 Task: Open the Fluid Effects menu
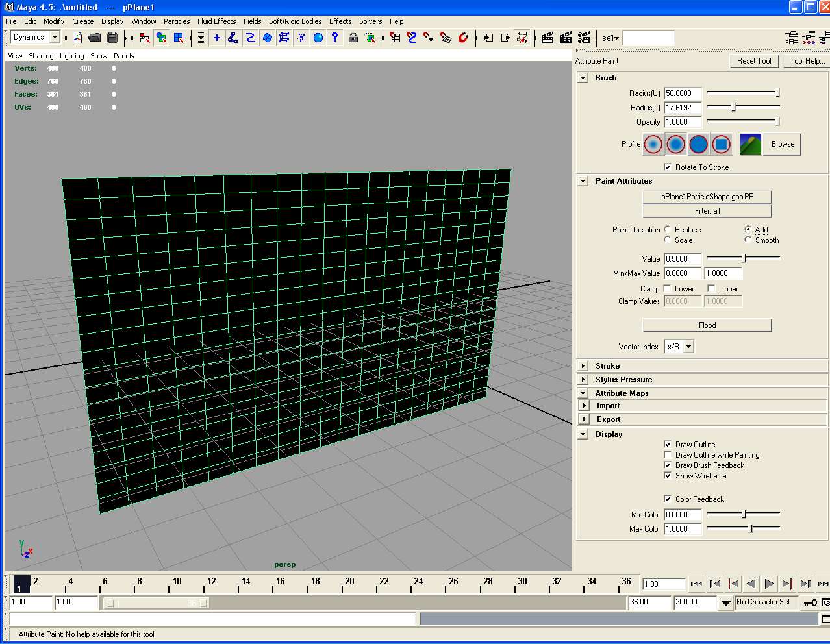pyautogui.click(x=217, y=21)
